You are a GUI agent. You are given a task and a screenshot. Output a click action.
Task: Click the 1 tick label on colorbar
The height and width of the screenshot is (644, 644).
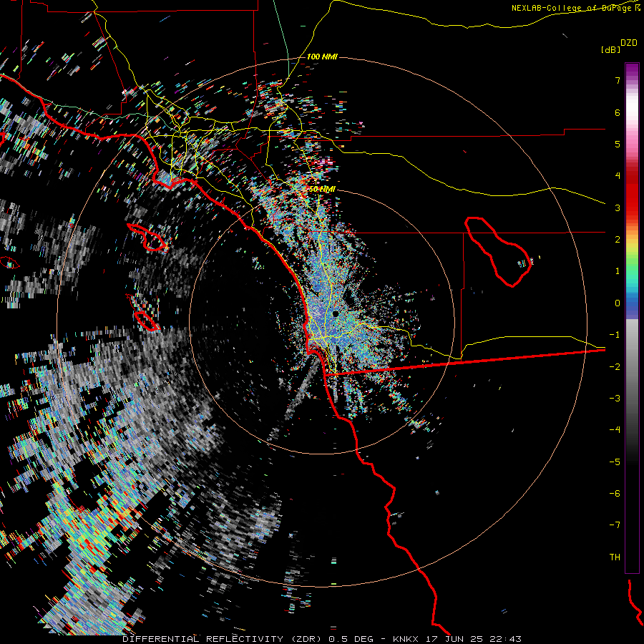[618, 271]
